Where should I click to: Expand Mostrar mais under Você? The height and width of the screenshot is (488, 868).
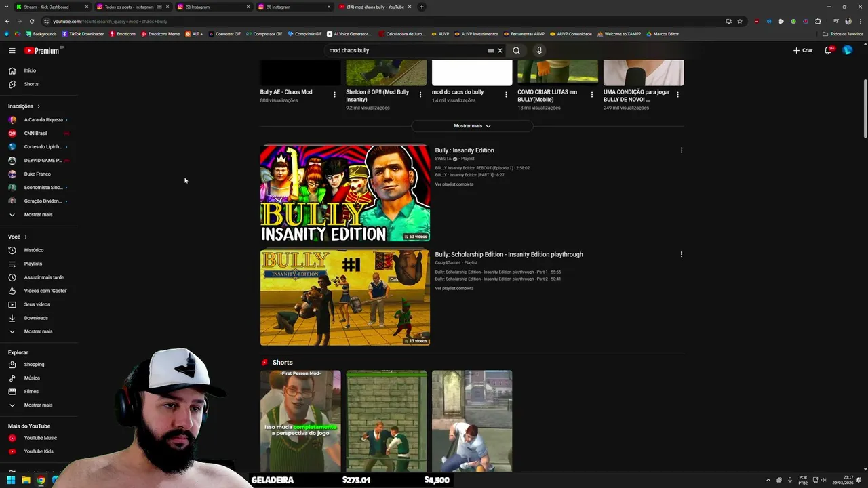pos(38,331)
